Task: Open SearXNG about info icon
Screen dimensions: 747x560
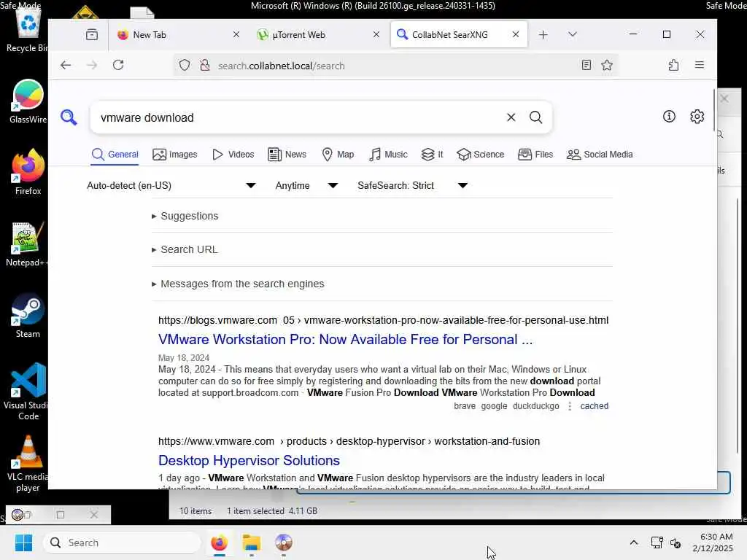Action: [669, 116]
